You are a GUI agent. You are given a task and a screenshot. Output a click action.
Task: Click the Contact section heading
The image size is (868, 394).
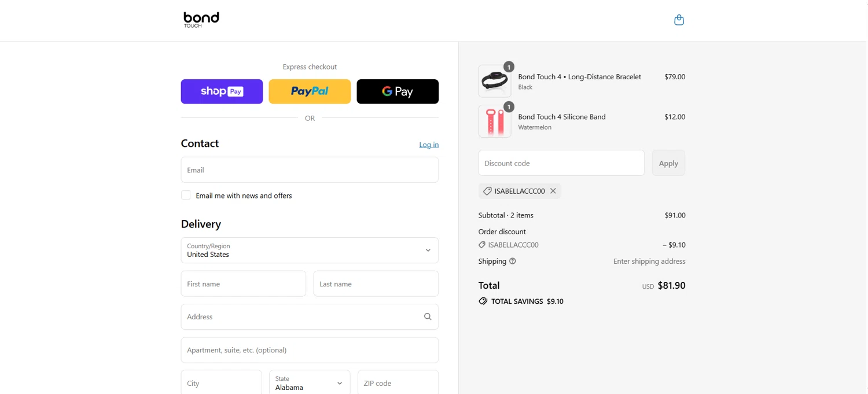tap(200, 143)
